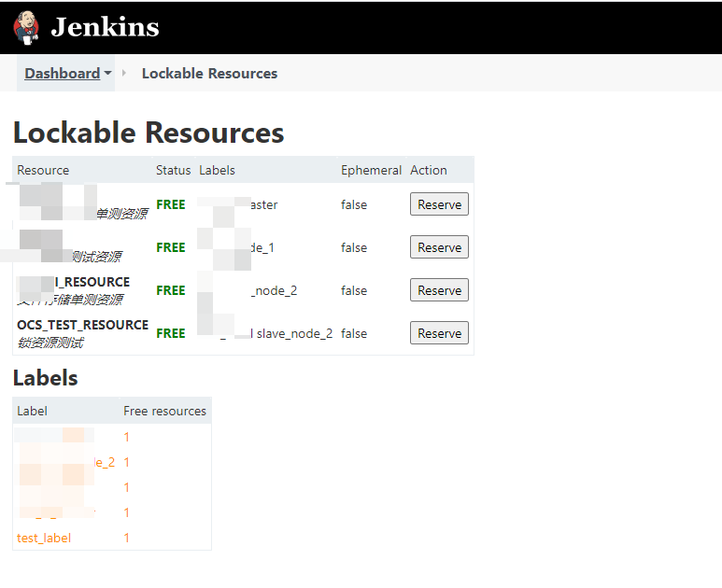This screenshot has width=722, height=588.
Task: Click the Jenkins butler logo icon
Action: tap(26, 28)
